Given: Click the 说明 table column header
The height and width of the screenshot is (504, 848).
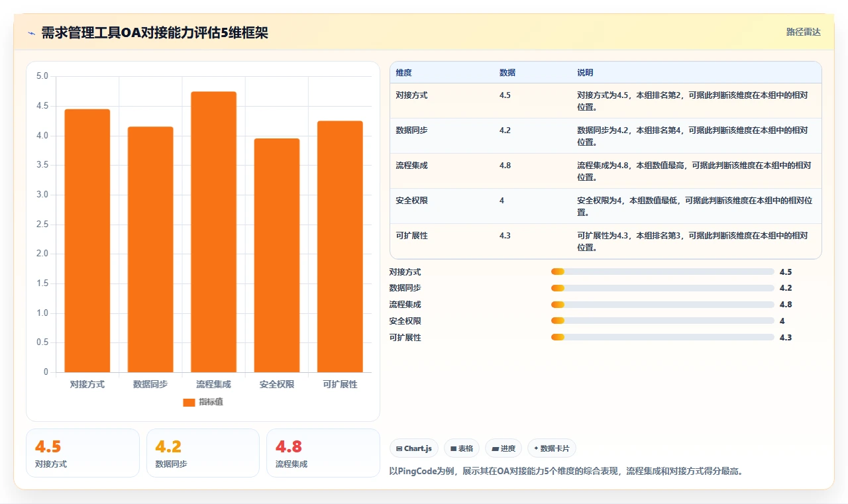Looking at the screenshot, I should (585, 72).
